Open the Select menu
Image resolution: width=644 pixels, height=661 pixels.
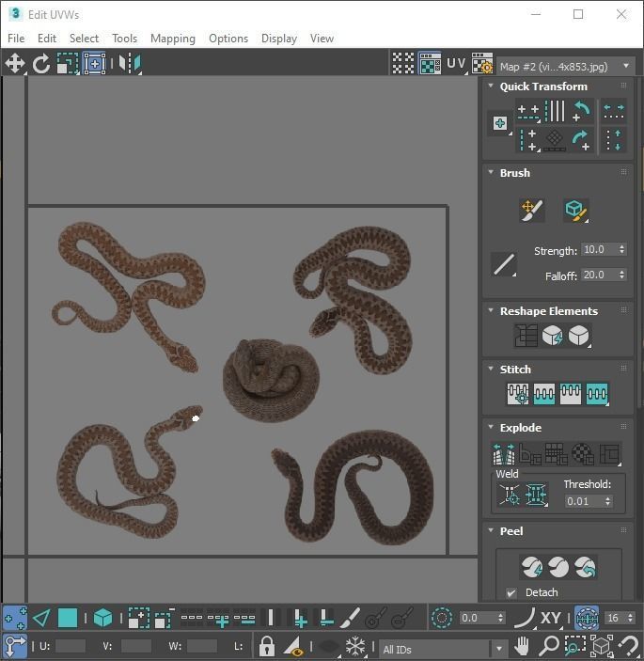84,39
